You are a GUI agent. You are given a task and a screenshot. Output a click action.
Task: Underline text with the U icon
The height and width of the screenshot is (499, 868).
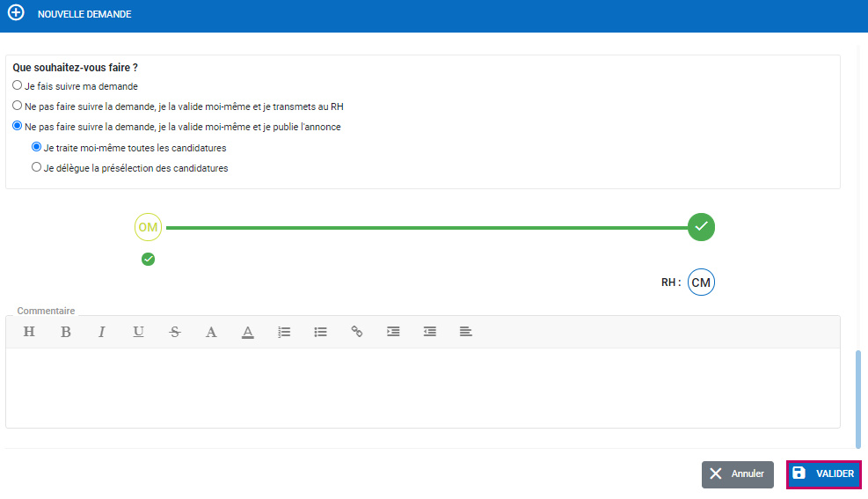point(138,332)
